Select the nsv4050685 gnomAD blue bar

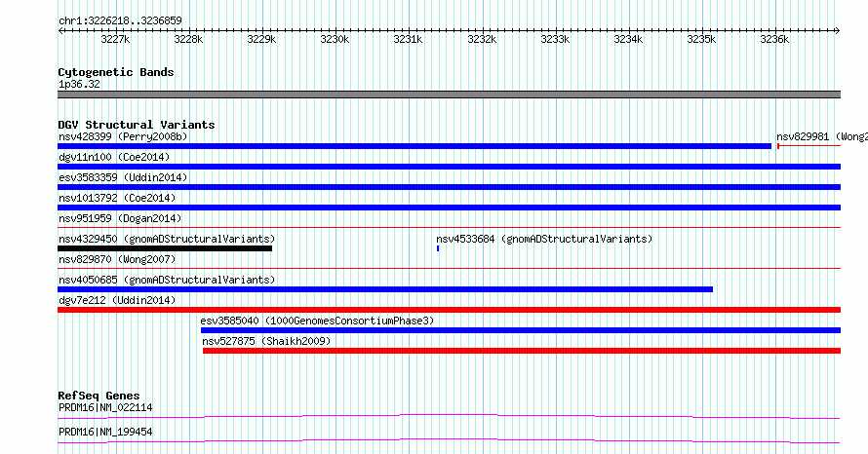point(385,289)
